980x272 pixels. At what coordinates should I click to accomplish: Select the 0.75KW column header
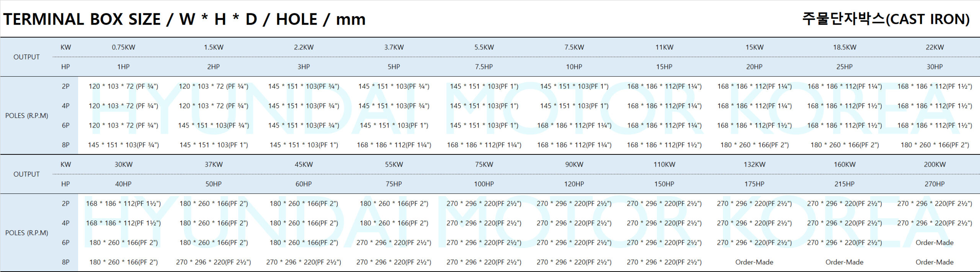pyautogui.click(x=123, y=47)
